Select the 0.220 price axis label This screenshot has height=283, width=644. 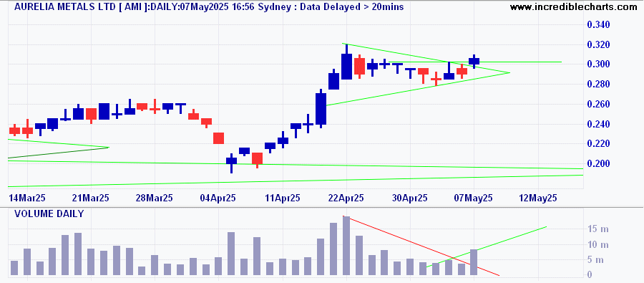click(x=598, y=144)
